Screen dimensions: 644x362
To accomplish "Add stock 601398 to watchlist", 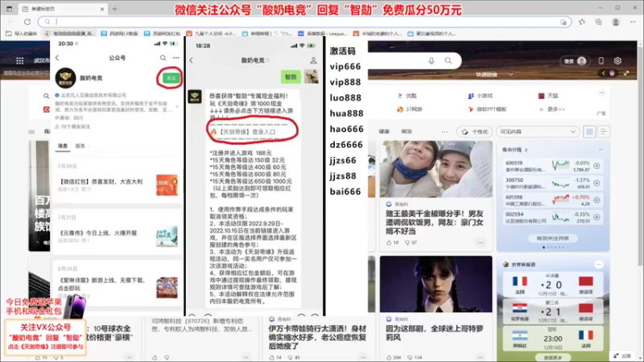I will [597, 200].
